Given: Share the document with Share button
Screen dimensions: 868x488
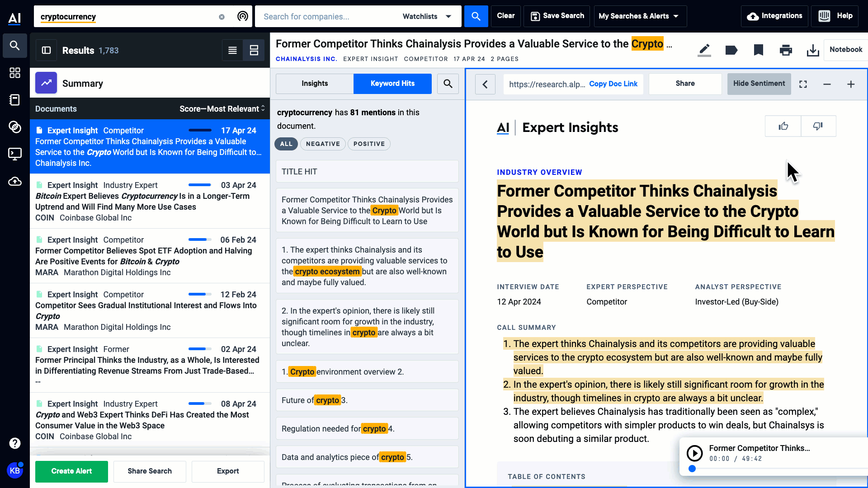Looking at the screenshot, I should pos(685,84).
